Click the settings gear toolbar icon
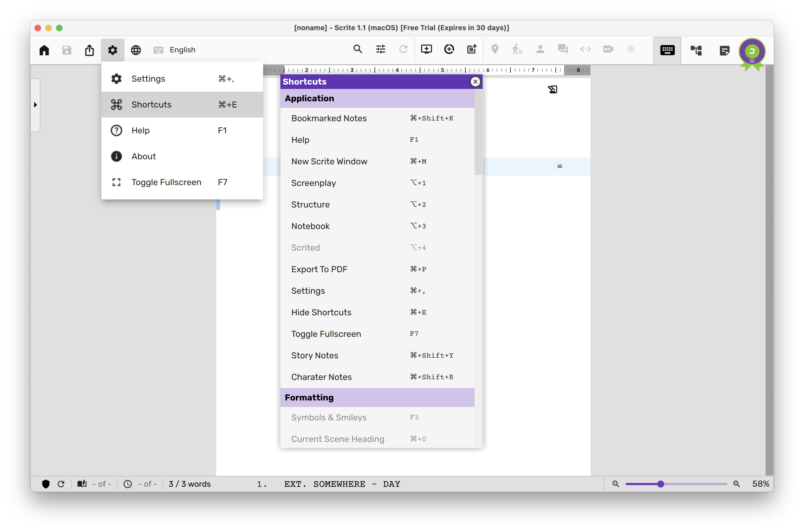 113,50
